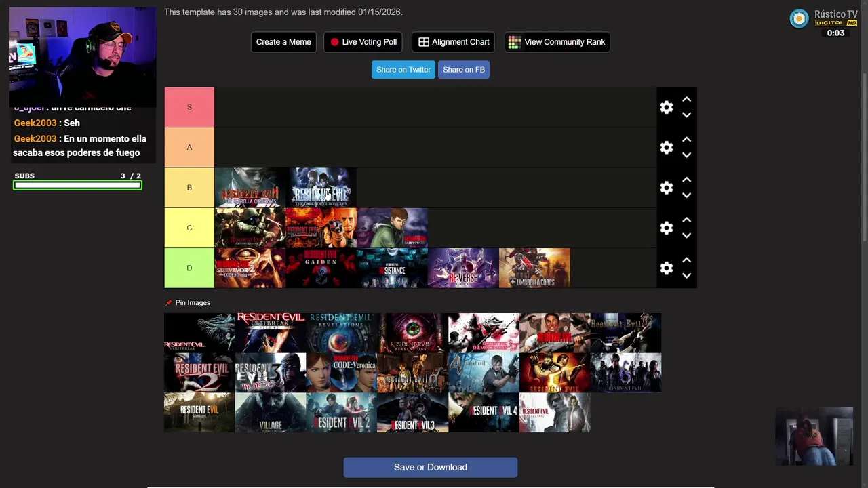Move C tier row down with arrow
The height and width of the screenshot is (488, 868).
(686, 235)
